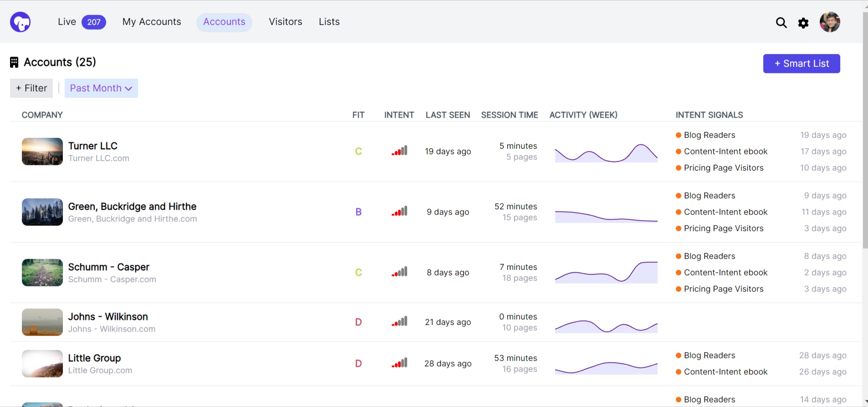
Task: Click Pricing Page Visitors for Turner LLC
Action: (723, 168)
